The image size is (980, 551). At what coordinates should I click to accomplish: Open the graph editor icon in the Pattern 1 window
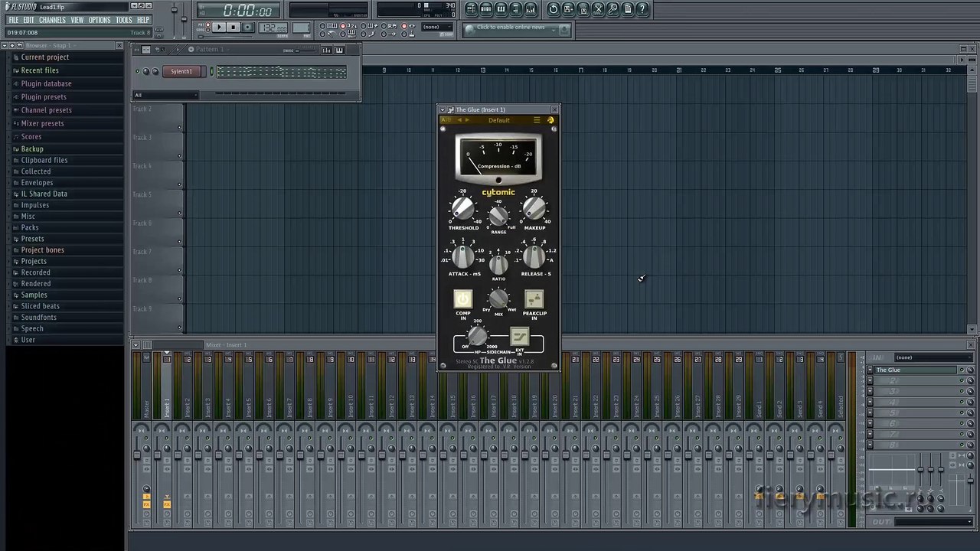pos(326,50)
